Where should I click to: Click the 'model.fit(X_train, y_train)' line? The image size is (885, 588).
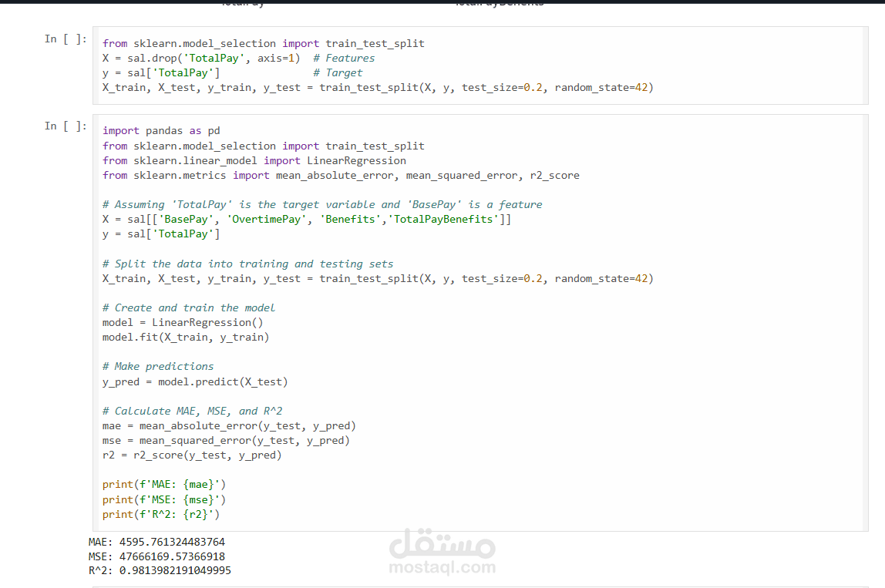coord(186,338)
